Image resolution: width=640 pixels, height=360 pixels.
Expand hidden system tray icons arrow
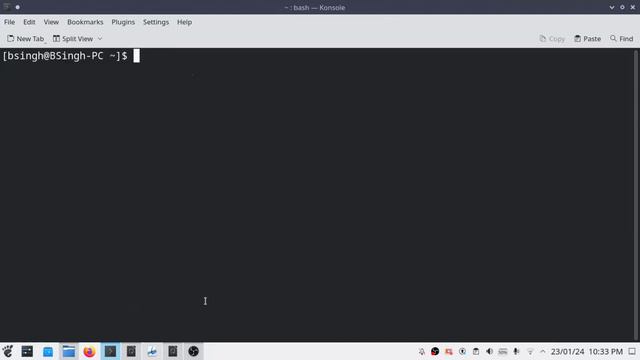(542, 351)
